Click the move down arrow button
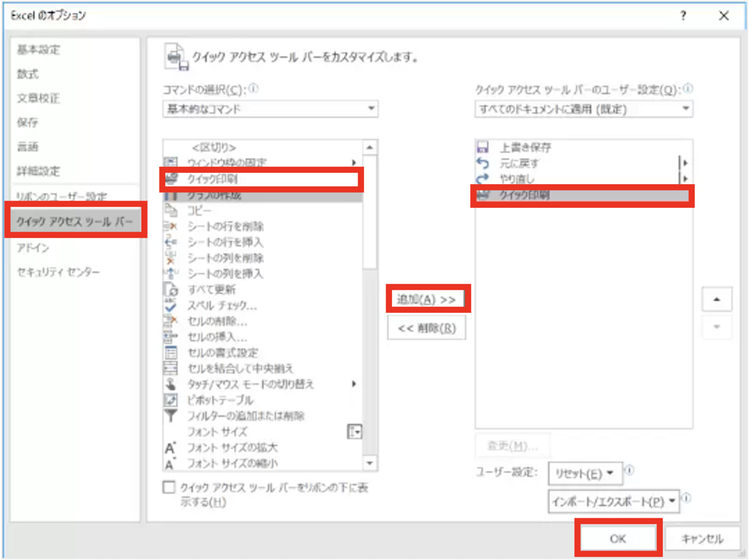749x560 pixels. pyautogui.click(x=717, y=327)
